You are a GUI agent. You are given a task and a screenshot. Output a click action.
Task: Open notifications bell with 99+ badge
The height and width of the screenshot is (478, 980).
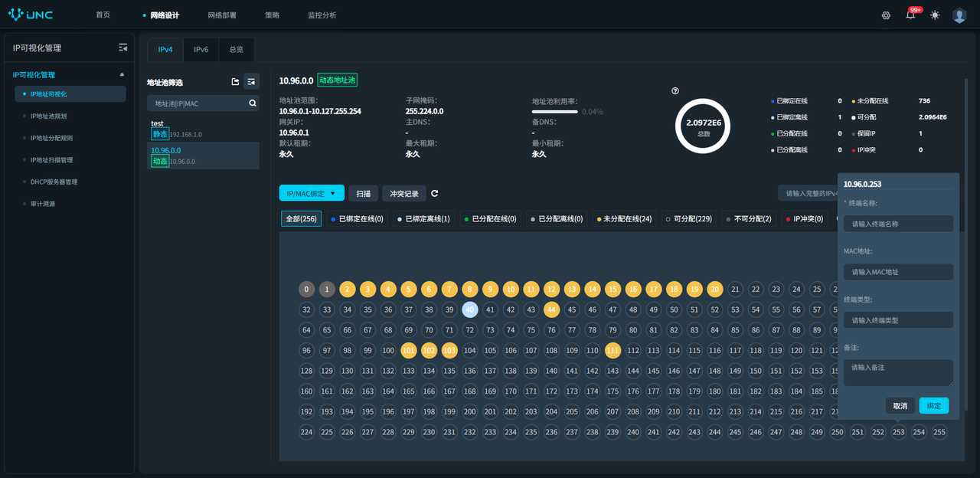pyautogui.click(x=910, y=15)
